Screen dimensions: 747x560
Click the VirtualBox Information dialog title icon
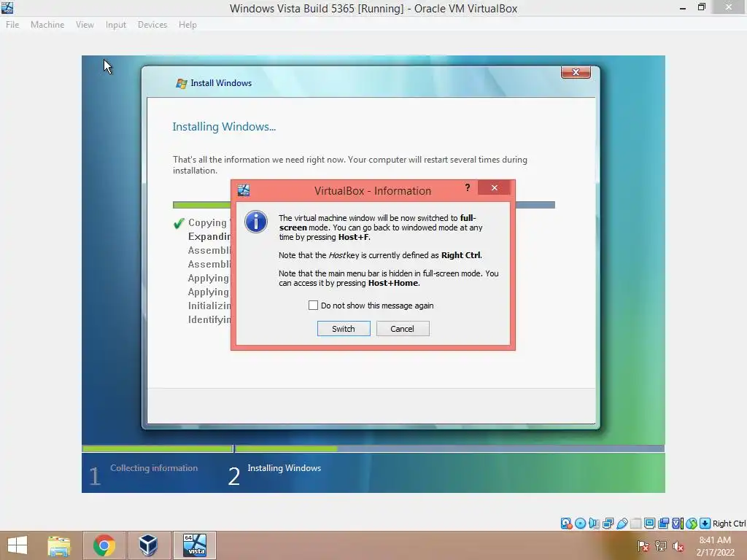point(244,190)
